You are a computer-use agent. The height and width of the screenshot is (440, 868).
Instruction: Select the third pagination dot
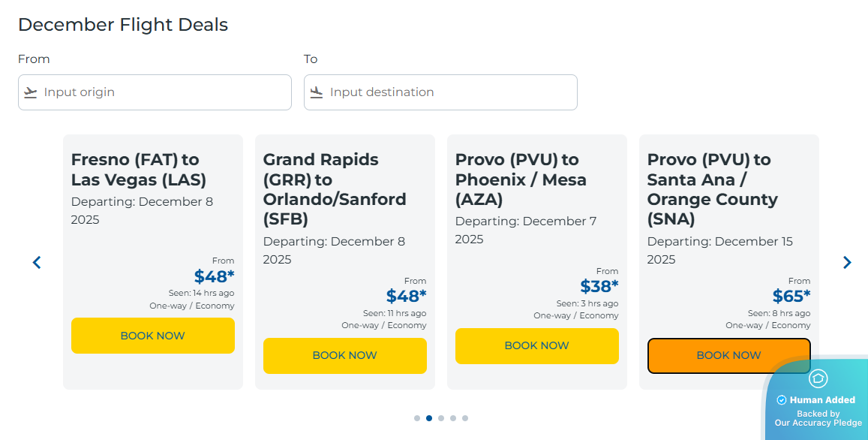[x=441, y=418]
